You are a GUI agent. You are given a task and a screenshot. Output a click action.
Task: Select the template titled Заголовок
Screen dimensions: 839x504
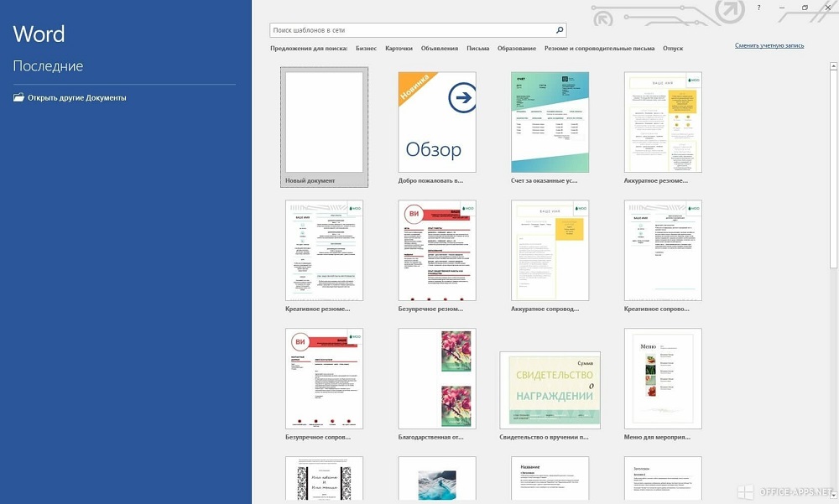[663, 478]
